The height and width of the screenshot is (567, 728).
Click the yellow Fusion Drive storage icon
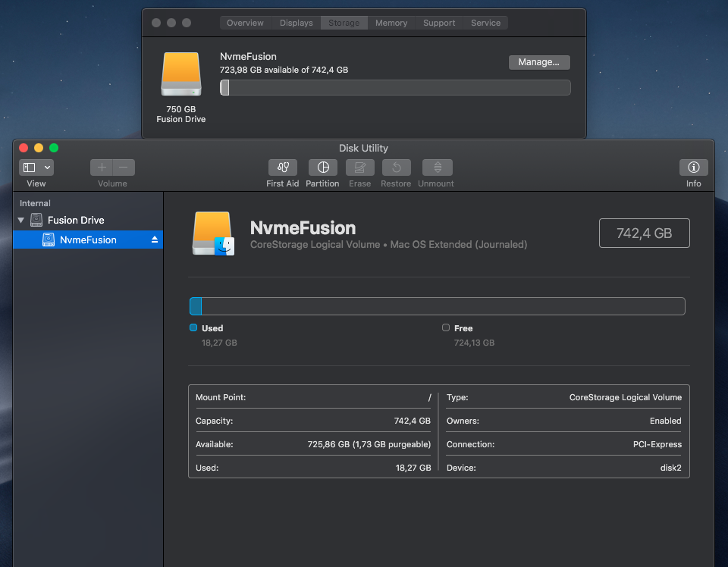181,74
